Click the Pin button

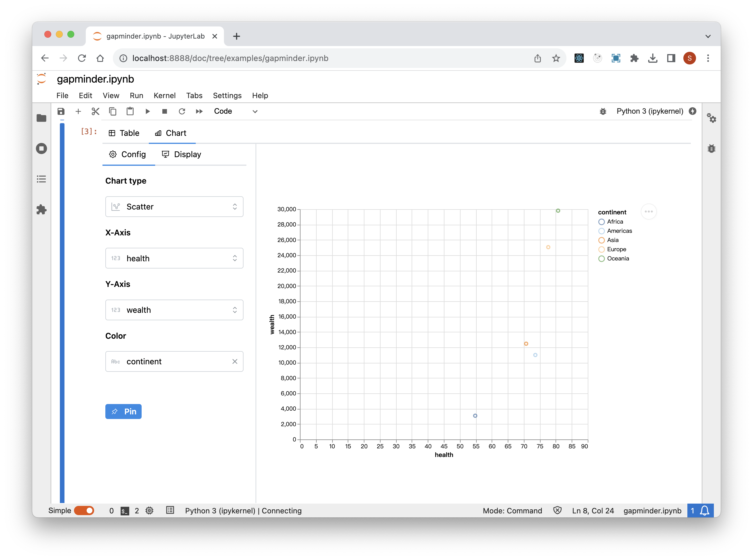coord(123,412)
